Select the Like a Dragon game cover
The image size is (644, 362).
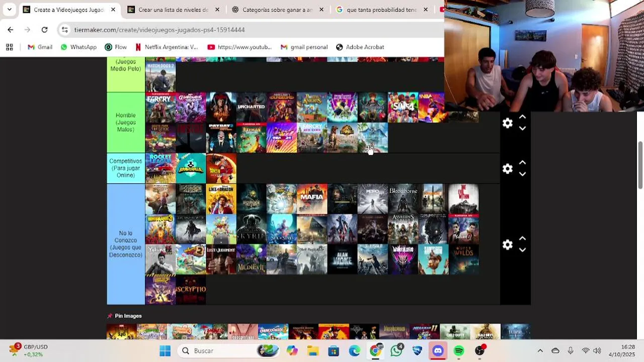pyautogui.click(x=221, y=199)
